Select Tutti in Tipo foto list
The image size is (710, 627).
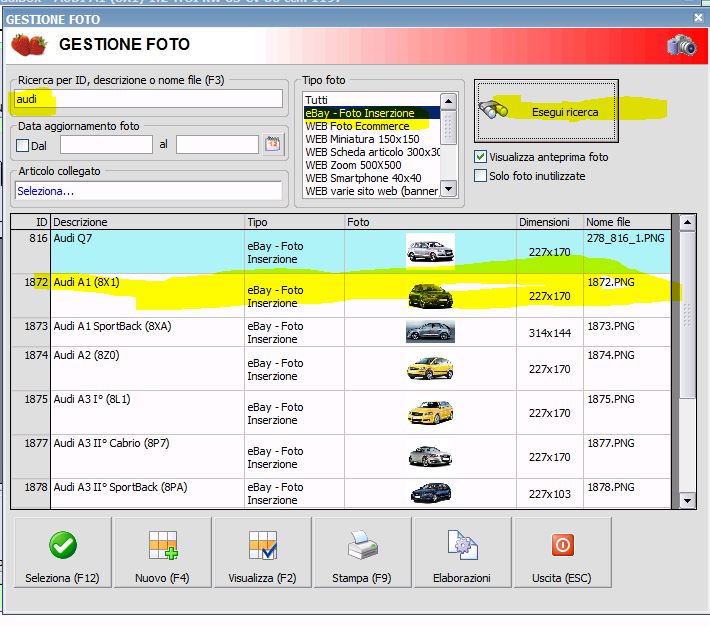click(x=372, y=100)
